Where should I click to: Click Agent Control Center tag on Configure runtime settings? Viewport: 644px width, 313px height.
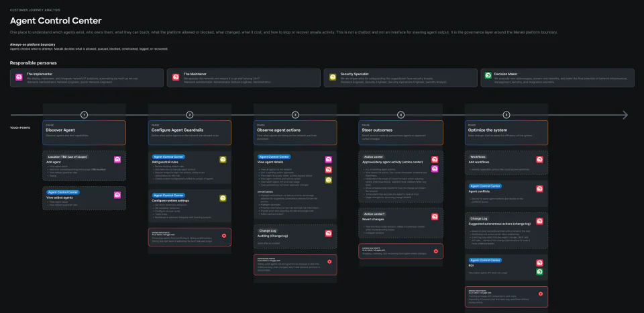tap(168, 195)
